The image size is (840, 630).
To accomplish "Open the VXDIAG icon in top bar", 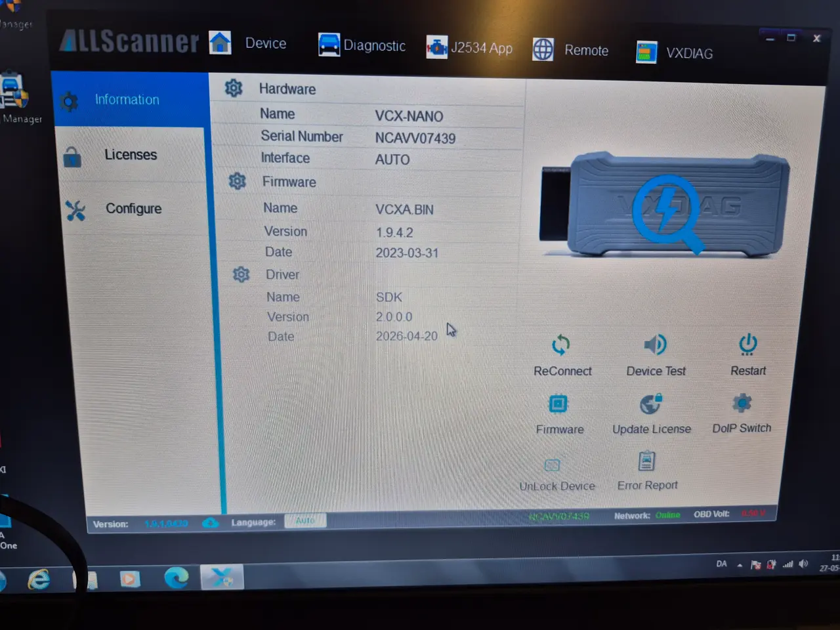I will (x=646, y=52).
